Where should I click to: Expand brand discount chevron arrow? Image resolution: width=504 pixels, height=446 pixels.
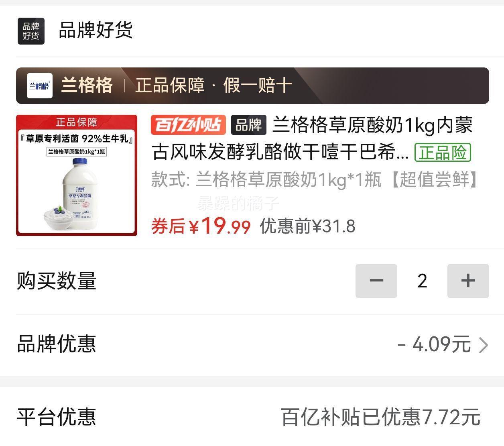click(x=484, y=345)
